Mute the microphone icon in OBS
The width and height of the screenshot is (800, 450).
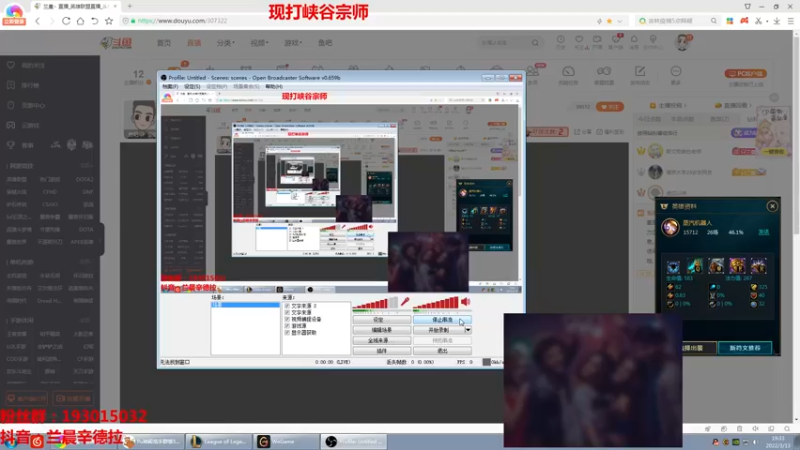coord(405,302)
